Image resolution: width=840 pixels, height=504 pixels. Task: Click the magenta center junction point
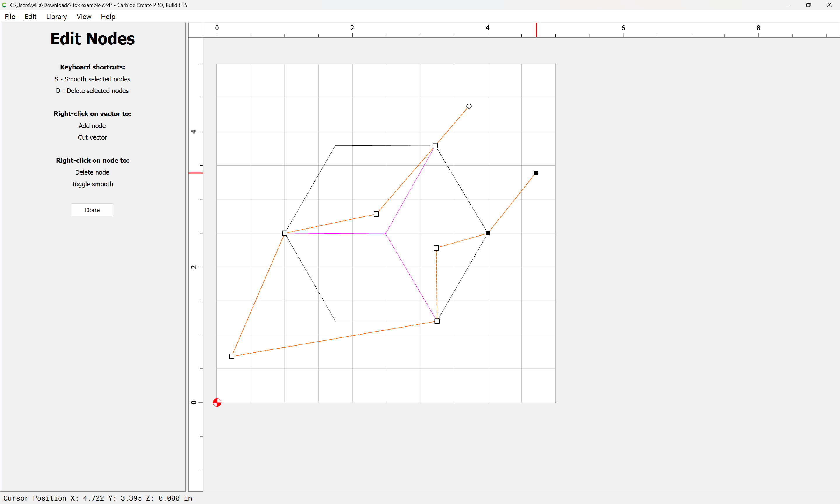(386, 234)
